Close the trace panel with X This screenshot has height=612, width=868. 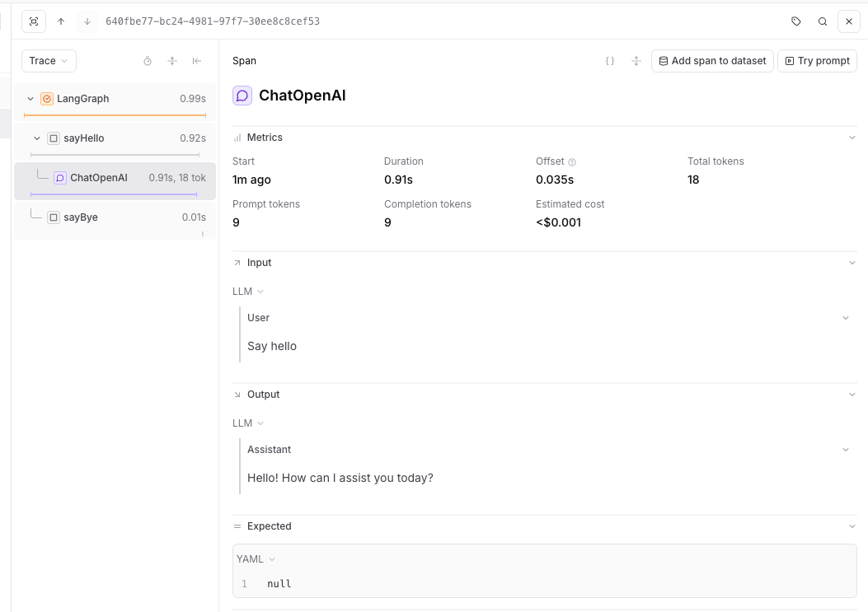[848, 21]
